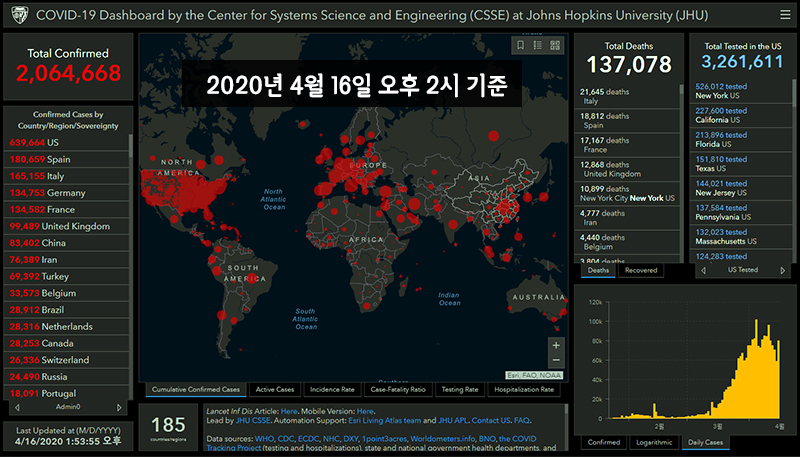The height and width of the screenshot is (457, 800).
Task: Select China in confirmed cases list
Action: (66, 243)
